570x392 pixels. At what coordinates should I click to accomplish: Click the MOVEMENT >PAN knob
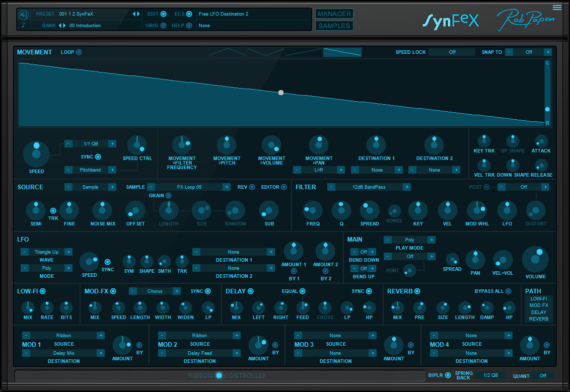pos(319,145)
